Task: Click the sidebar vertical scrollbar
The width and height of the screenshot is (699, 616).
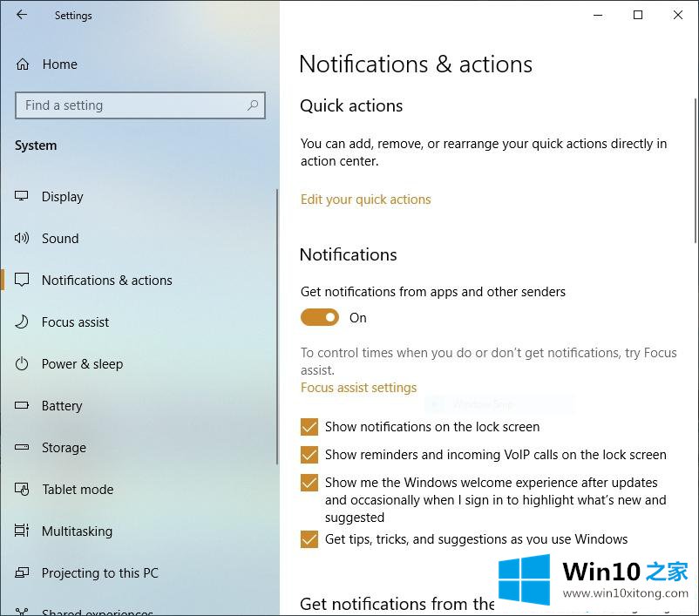Action: pos(277,327)
